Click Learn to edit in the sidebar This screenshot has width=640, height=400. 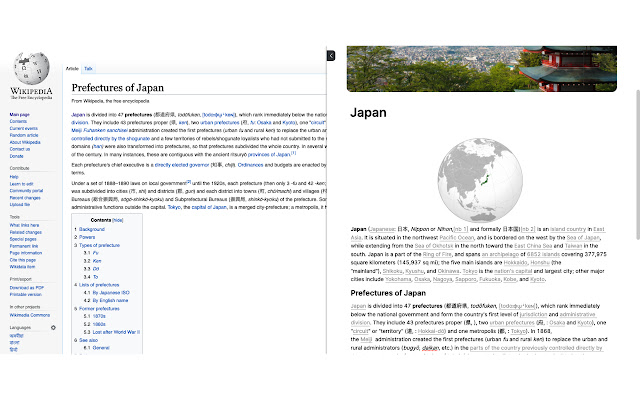[21, 184]
